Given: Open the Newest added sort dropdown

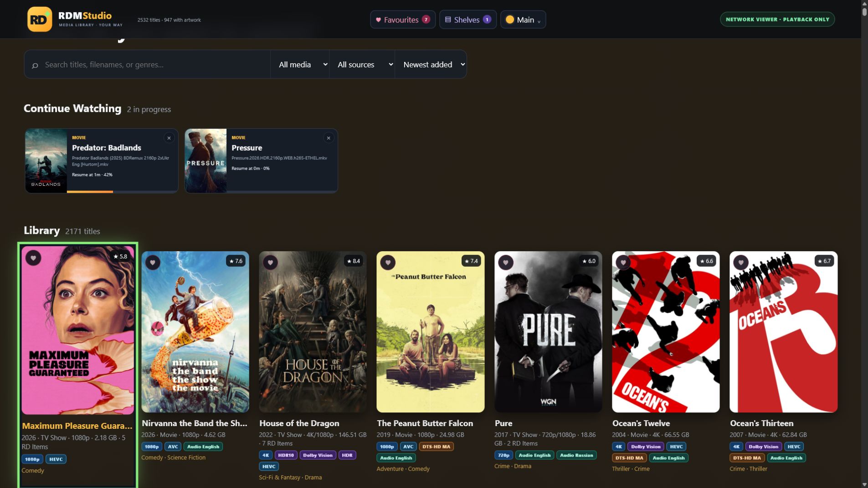Looking at the screenshot, I should 431,65.
